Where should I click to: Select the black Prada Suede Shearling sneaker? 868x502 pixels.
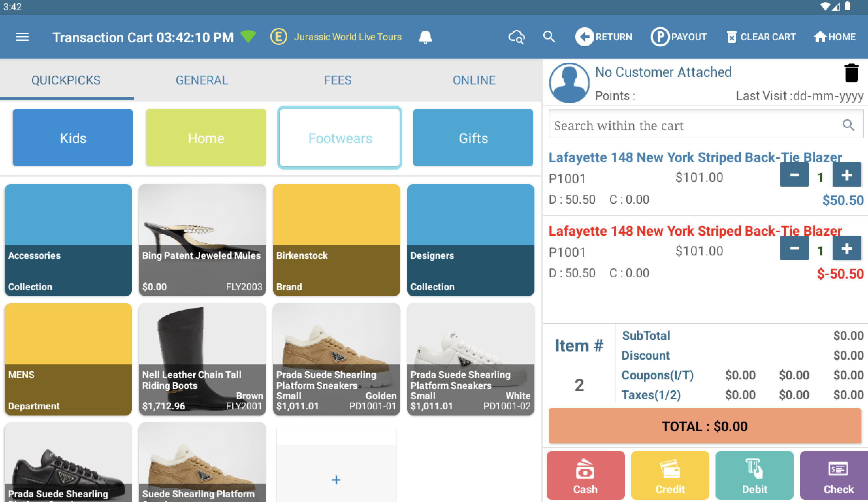68,462
